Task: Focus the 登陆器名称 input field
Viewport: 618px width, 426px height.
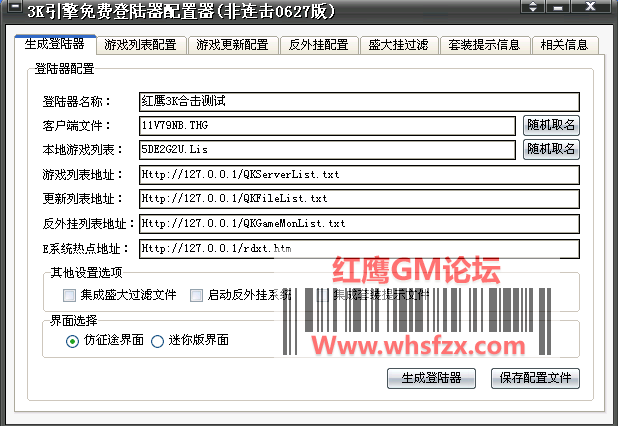Action: [x=358, y=102]
